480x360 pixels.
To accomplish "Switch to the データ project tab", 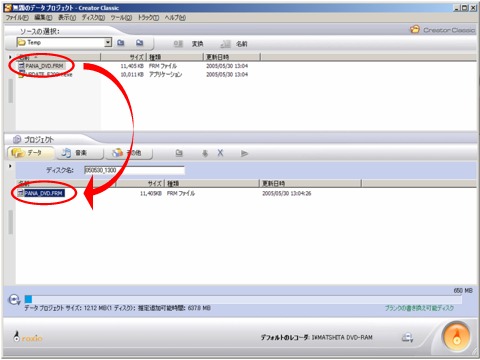I will click(30, 153).
